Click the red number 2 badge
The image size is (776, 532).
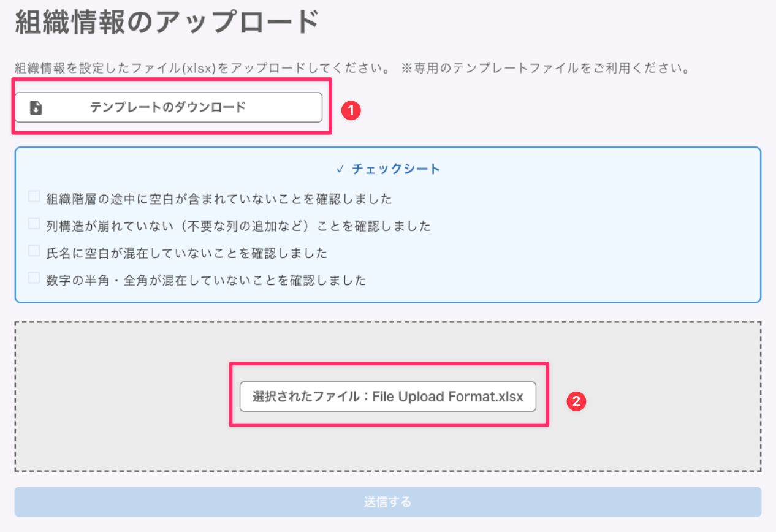576,401
